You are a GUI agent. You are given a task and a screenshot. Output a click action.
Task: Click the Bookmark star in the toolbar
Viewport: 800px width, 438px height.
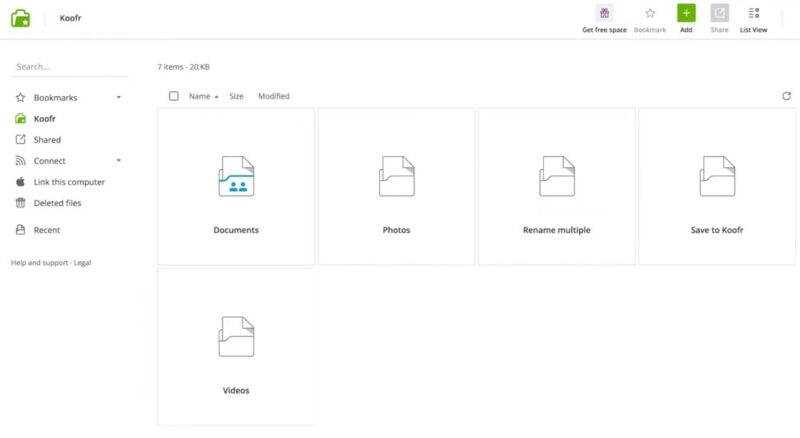tap(649, 13)
